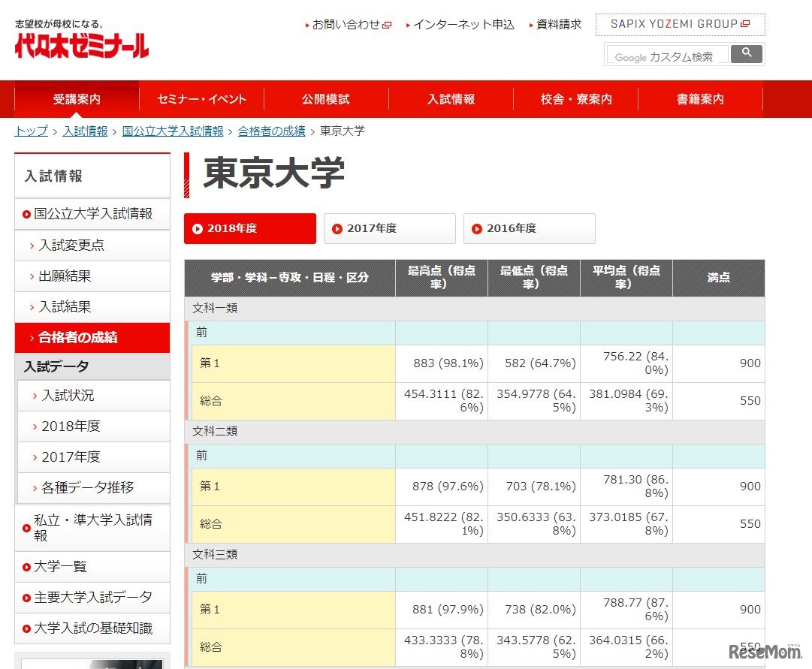Open the 書籍案内 menu item
Screen dimensions: 812x669
[700, 99]
